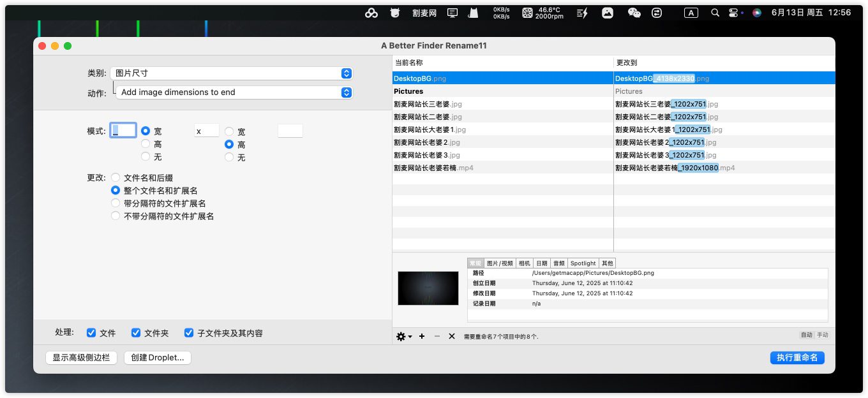Screen dimensions: 868x398
Task: Select the first 宽 radio button
Action: coord(146,131)
